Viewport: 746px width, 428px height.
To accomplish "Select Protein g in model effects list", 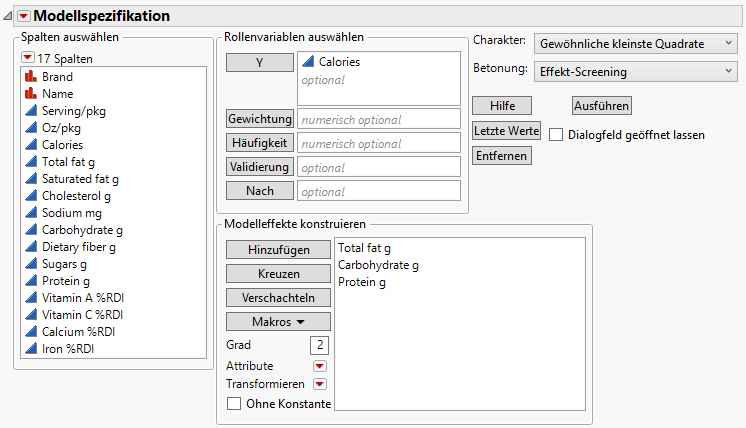I will pos(362,283).
